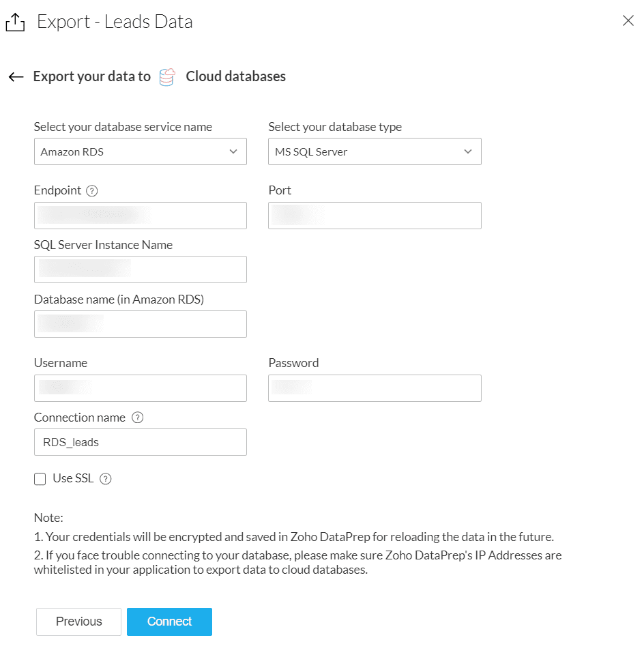Click the back arrow beside Export your data
The height and width of the screenshot is (657, 644).
(16, 77)
